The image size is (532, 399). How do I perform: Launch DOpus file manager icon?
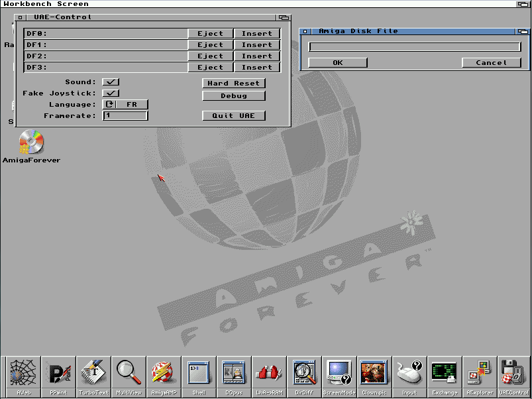(x=234, y=376)
